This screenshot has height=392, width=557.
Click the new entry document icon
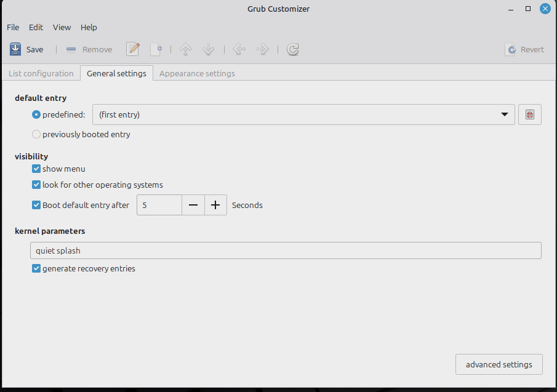tap(156, 49)
